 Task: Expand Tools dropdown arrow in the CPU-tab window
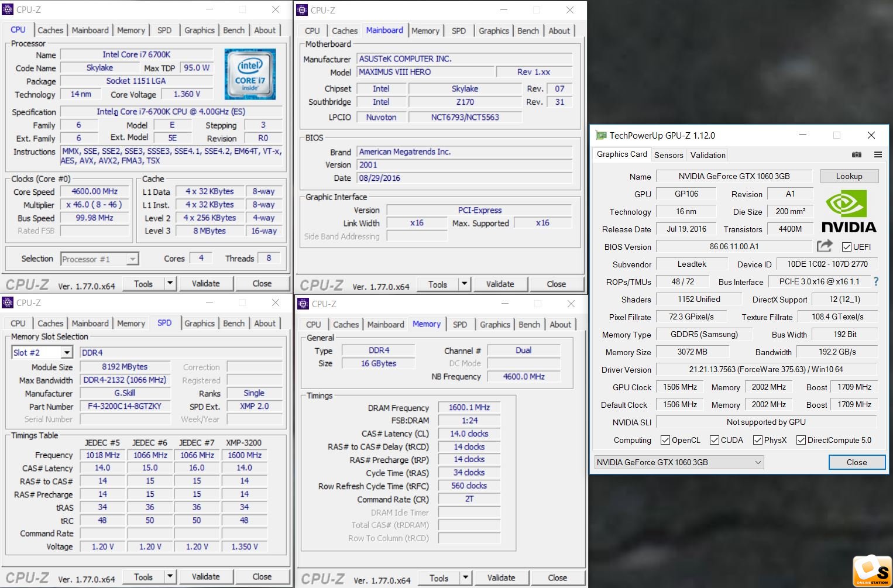point(170,284)
